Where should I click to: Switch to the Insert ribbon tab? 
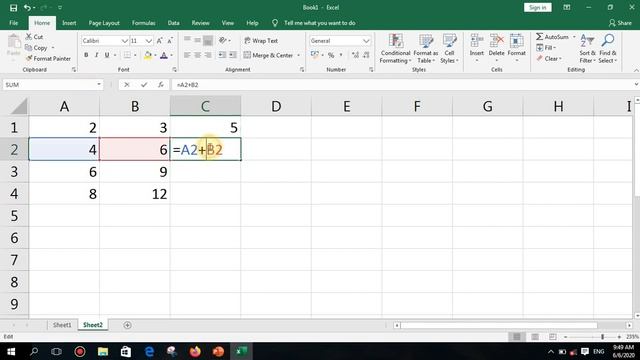tap(69, 23)
